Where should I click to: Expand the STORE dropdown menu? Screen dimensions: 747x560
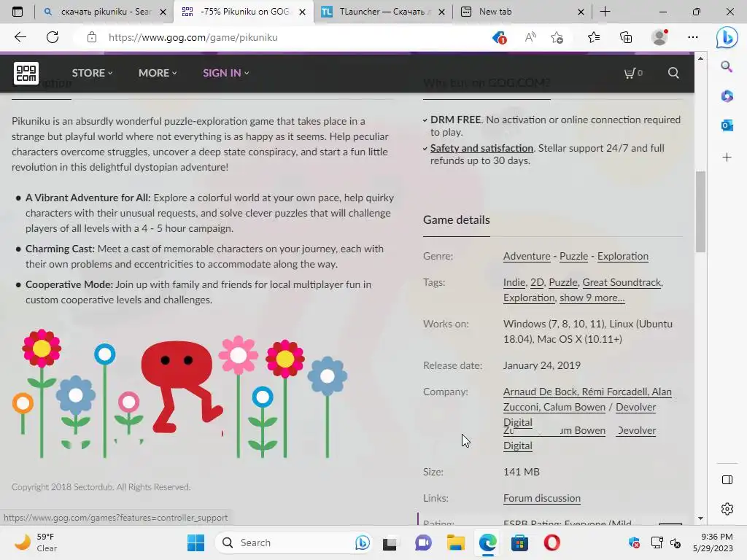coord(93,73)
